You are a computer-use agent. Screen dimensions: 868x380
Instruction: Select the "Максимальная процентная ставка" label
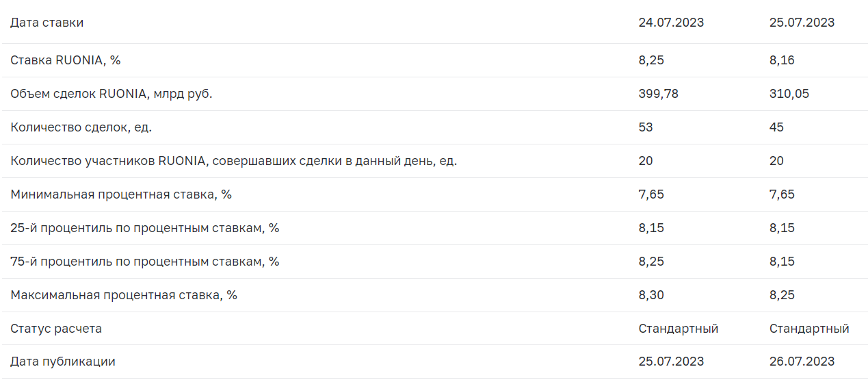tap(124, 295)
